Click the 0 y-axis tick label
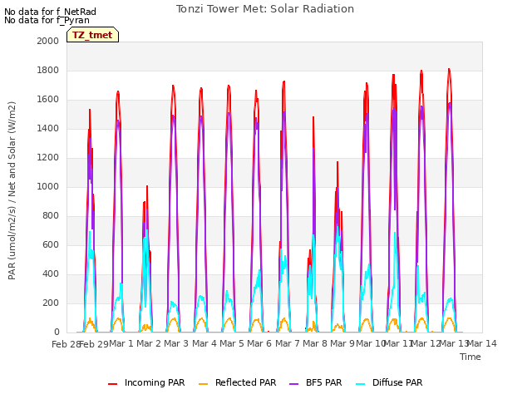 tap(57, 332)
